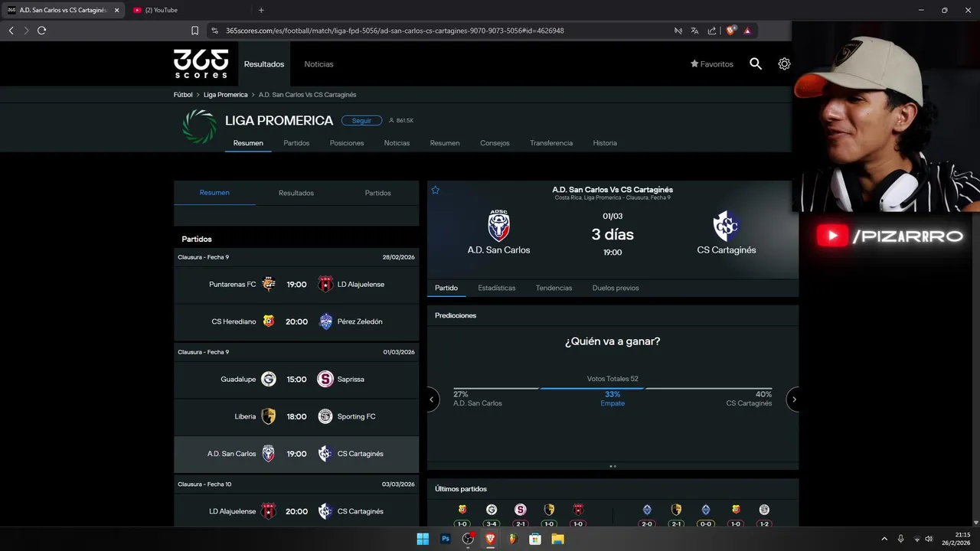This screenshot has height=551, width=980.
Task: Click Saprissa logo in the 15:00 match
Action: pyautogui.click(x=325, y=379)
